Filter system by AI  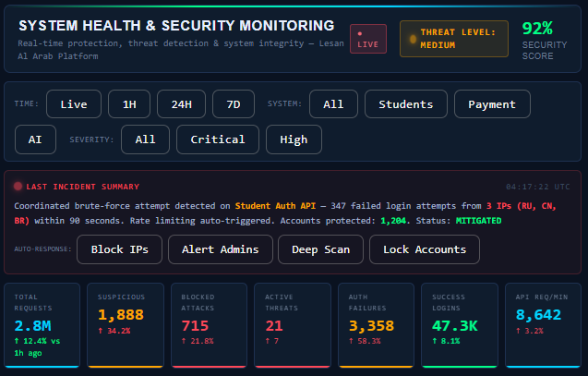click(x=35, y=139)
